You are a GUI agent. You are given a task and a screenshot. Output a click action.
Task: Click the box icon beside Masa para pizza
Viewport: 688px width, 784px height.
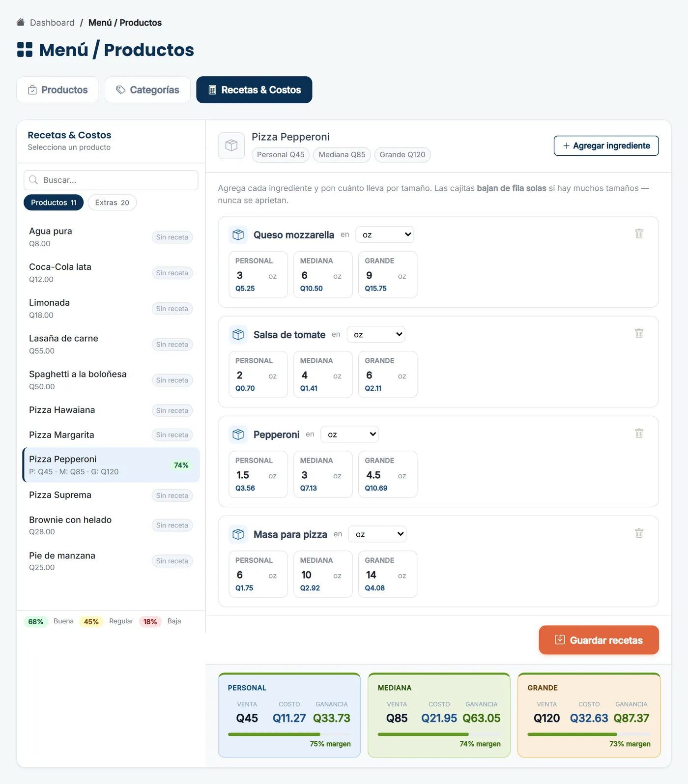pos(238,534)
